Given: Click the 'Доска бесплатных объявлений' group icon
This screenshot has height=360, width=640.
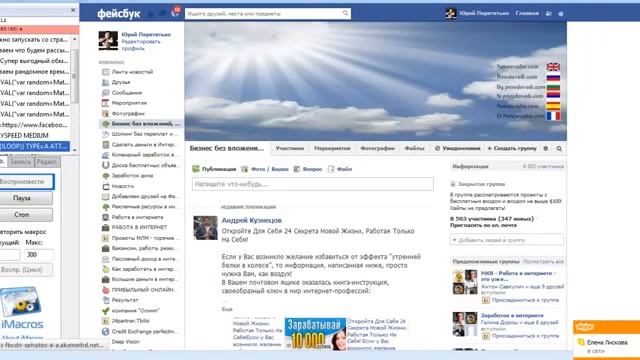Looking at the screenshot, I should coord(105,165).
